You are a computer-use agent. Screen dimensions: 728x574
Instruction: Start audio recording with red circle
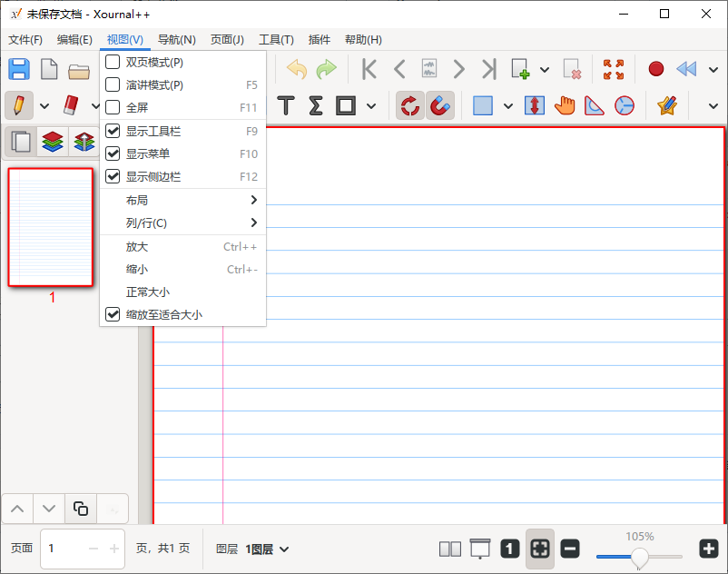pyautogui.click(x=656, y=69)
